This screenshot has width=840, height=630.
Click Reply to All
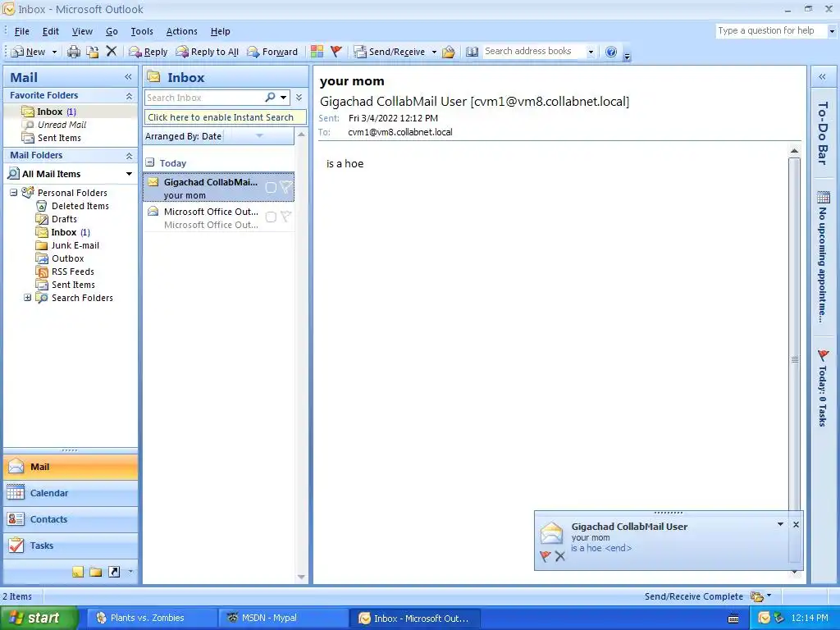pos(208,52)
